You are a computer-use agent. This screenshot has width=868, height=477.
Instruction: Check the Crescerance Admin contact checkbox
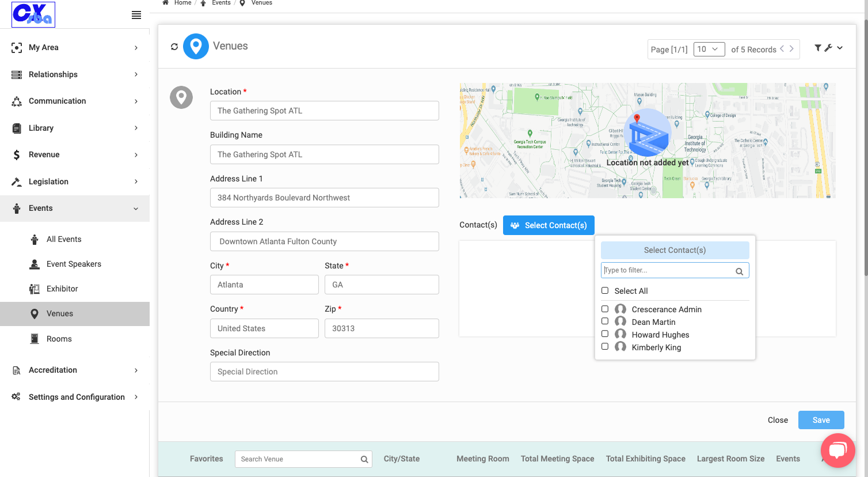click(x=605, y=309)
